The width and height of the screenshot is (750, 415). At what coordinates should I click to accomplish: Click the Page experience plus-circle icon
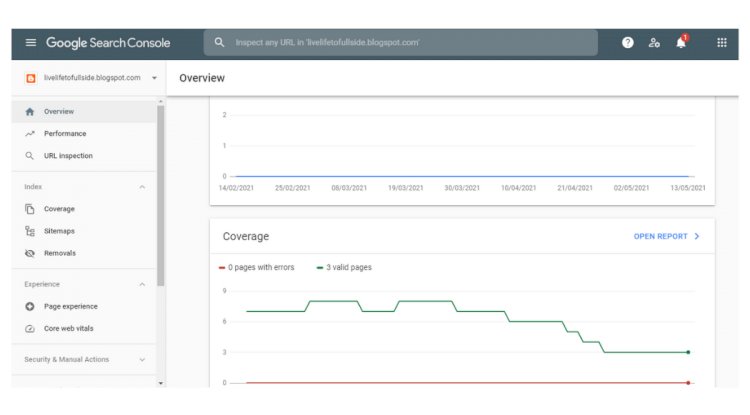pyautogui.click(x=30, y=306)
